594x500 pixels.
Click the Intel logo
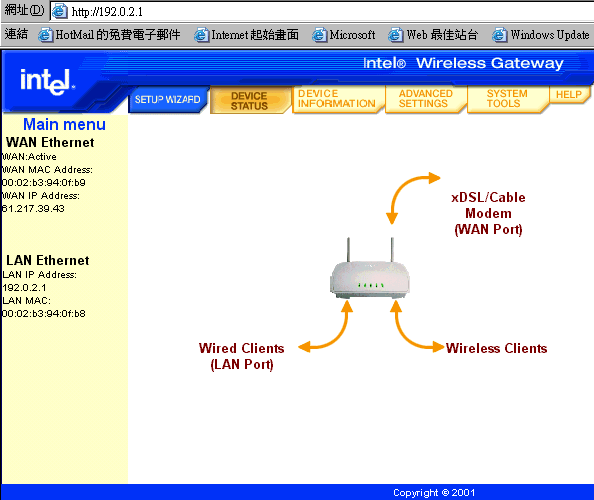click(x=47, y=81)
